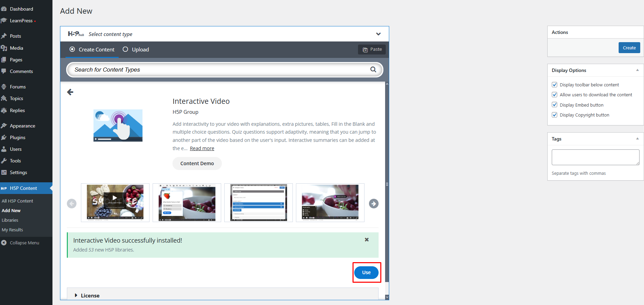Show previous screenshots with carousel left arrow

click(x=72, y=204)
